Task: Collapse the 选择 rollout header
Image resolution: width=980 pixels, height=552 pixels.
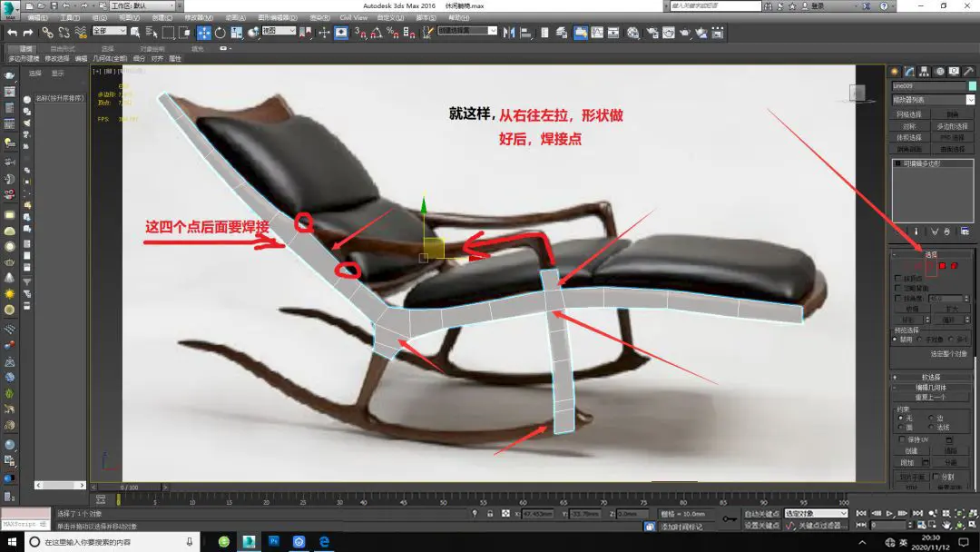Action: point(931,254)
